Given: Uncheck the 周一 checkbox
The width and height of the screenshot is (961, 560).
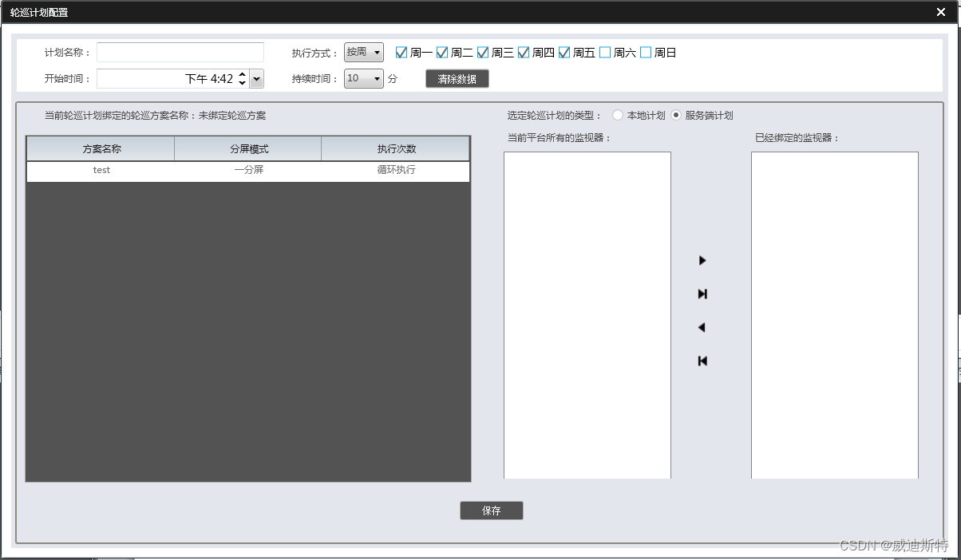Looking at the screenshot, I should tap(401, 53).
